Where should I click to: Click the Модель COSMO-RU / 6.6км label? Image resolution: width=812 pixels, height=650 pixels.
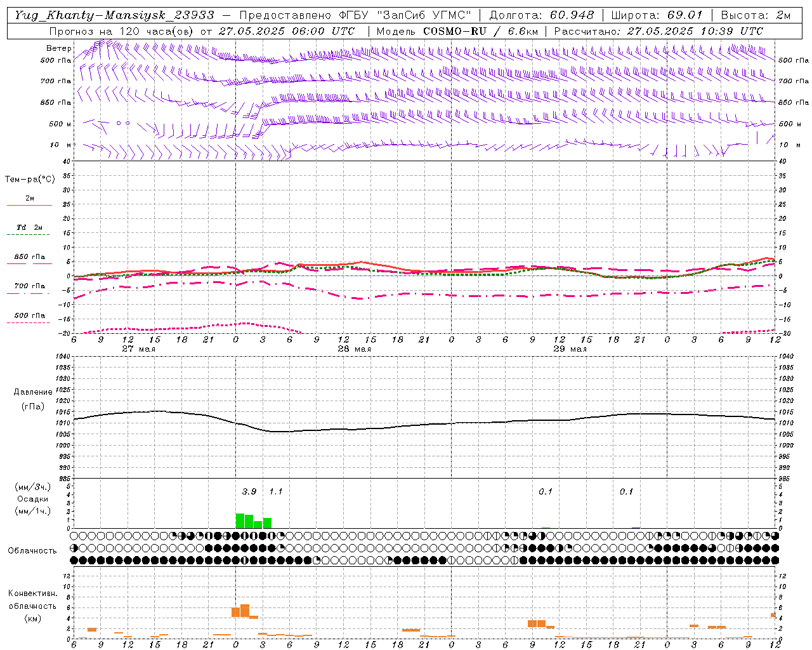[457, 31]
